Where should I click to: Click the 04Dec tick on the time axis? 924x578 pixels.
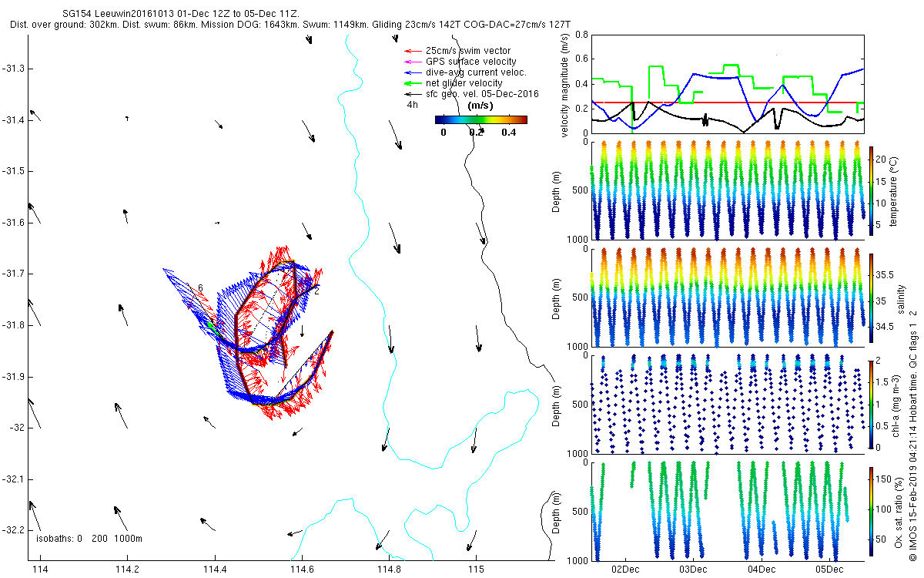tap(761, 570)
